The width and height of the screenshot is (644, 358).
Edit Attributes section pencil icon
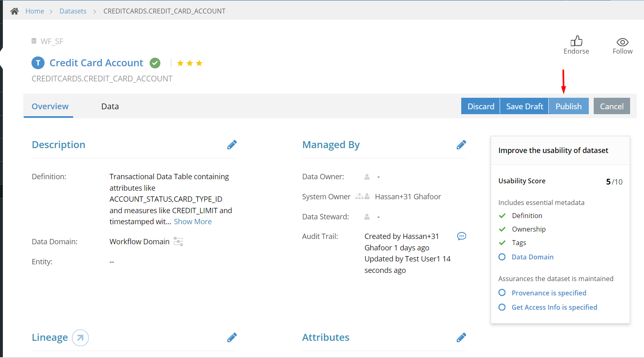461,338
